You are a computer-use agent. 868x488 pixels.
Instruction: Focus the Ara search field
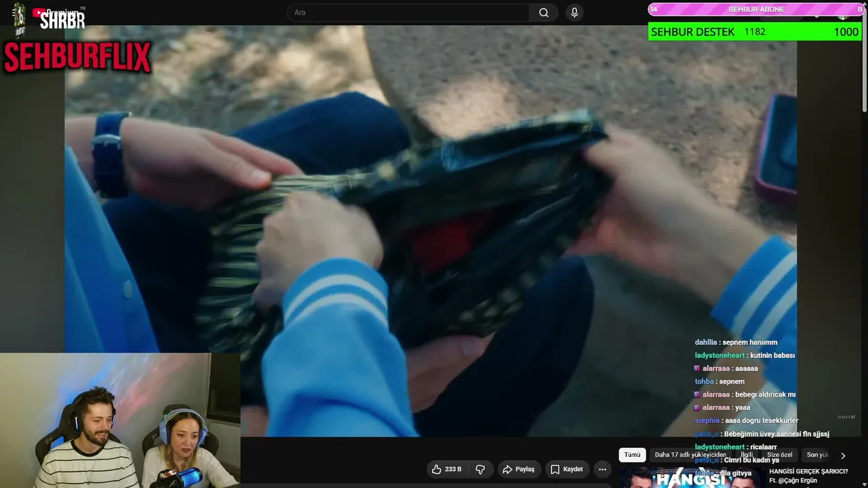click(x=408, y=13)
